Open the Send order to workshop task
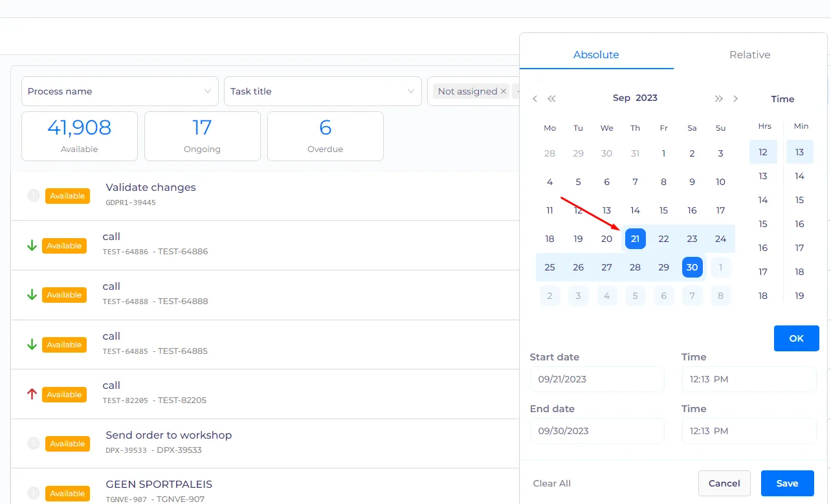This screenshot has width=831, height=504. 169,435
